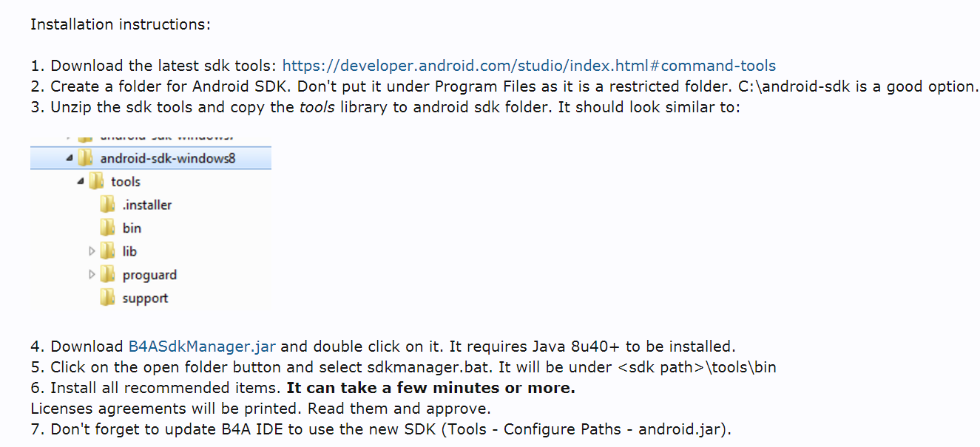Click the android-sdk-windows8 folder icon
The height and width of the screenshot is (447, 980).
86,158
